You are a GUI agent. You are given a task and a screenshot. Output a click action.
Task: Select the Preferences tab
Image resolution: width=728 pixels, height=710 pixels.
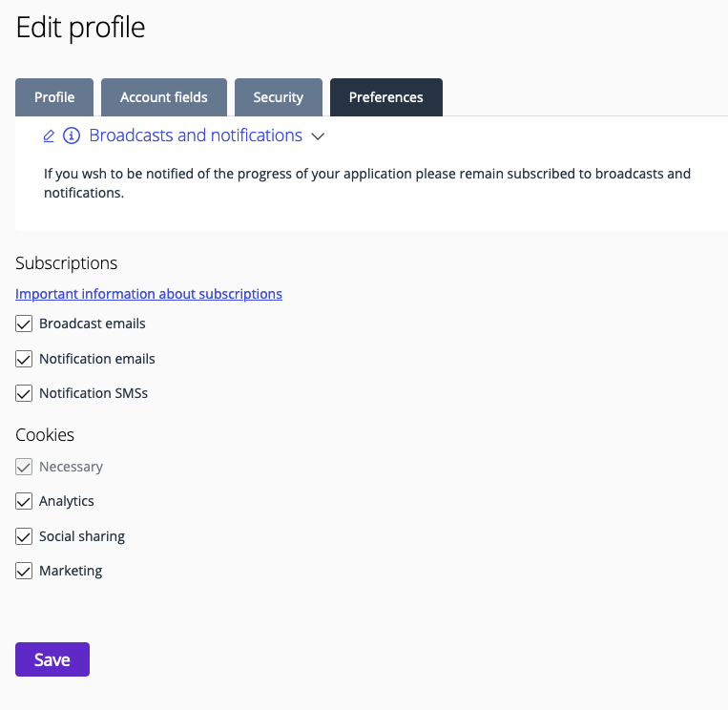coord(385,97)
